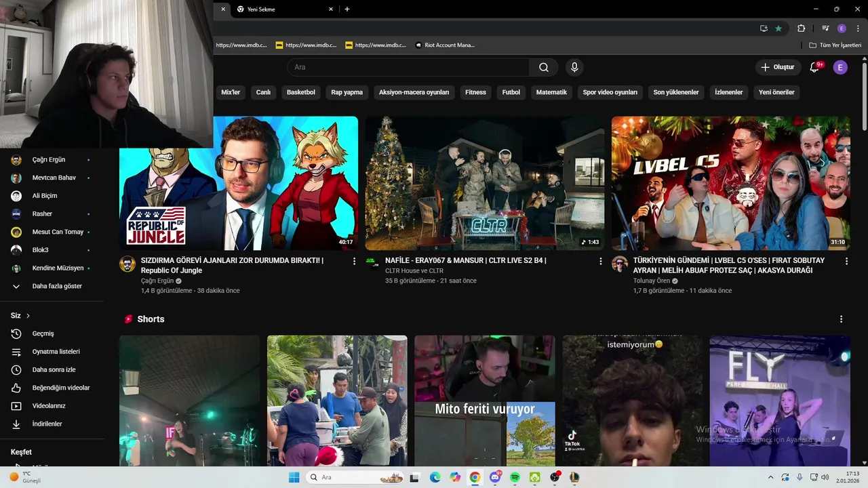The width and height of the screenshot is (868, 488).
Task: Open TÜRKİYE'NİN GÜNDEMİ video title
Action: click(x=729, y=265)
